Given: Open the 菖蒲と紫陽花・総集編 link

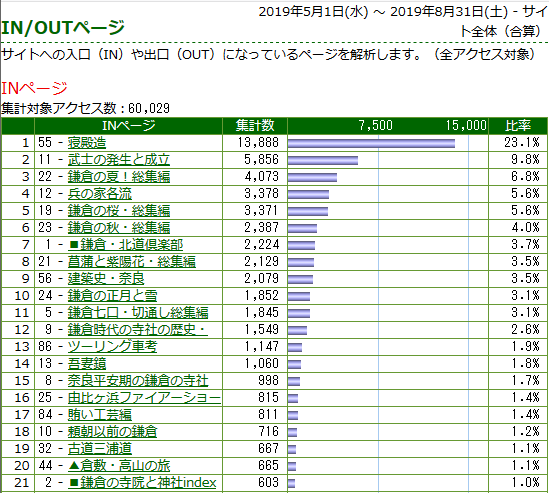Looking at the screenshot, I should 132,262.
